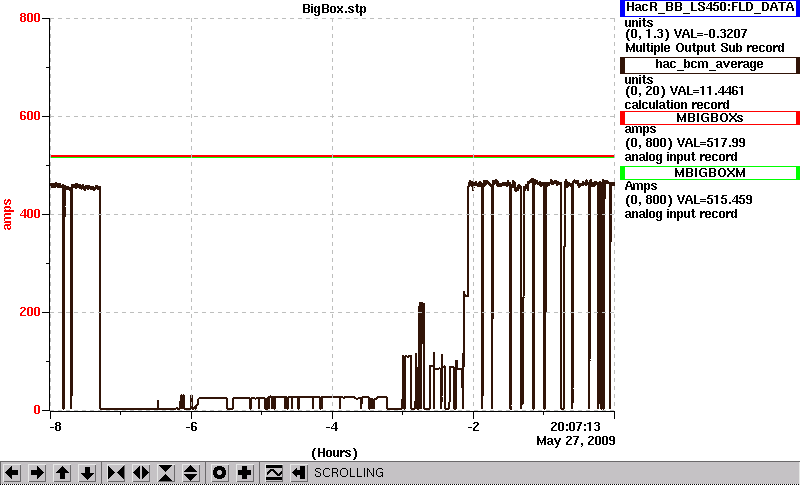This screenshot has width=800, height=485.
Task: Click the May 27, 2009 date label
Action: pyautogui.click(x=576, y=441)
